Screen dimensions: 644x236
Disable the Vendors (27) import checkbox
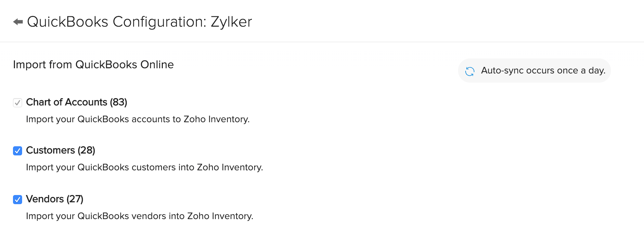(x=17, y=199)
